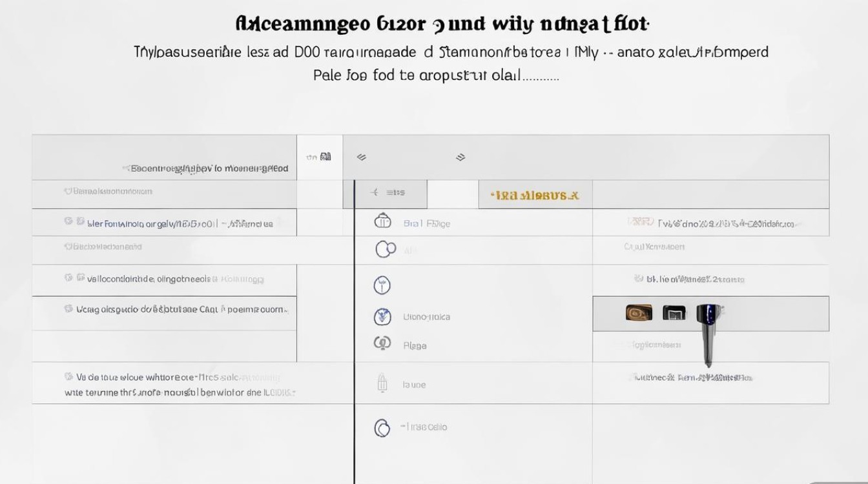Select the double-circle icon below the backpack icon
868x484 pixels.
tap(385, 249)
